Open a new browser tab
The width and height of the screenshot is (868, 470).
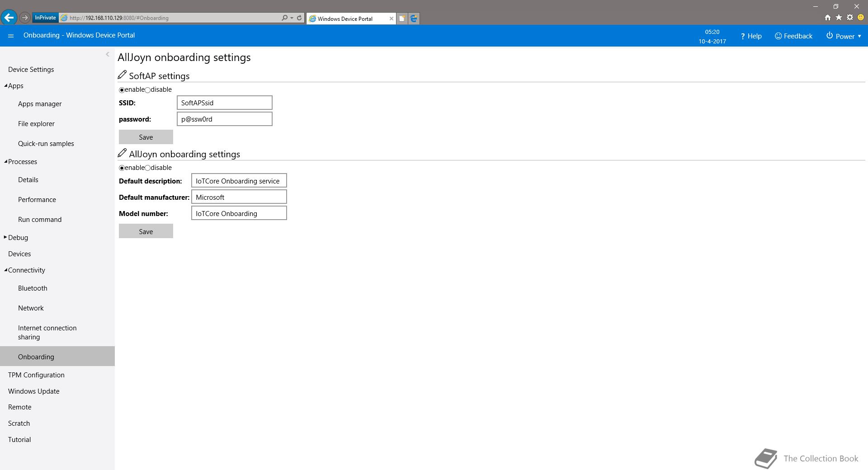point(402,19)
